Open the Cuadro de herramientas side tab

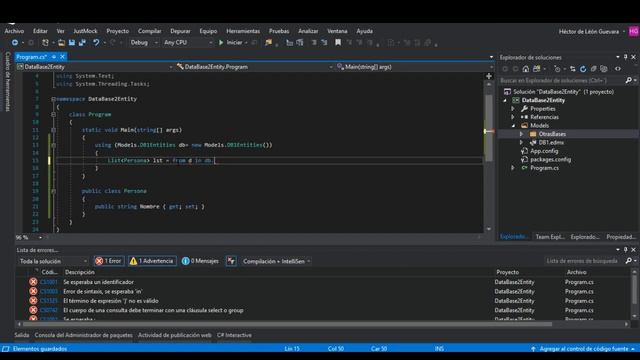coord(7,81)
